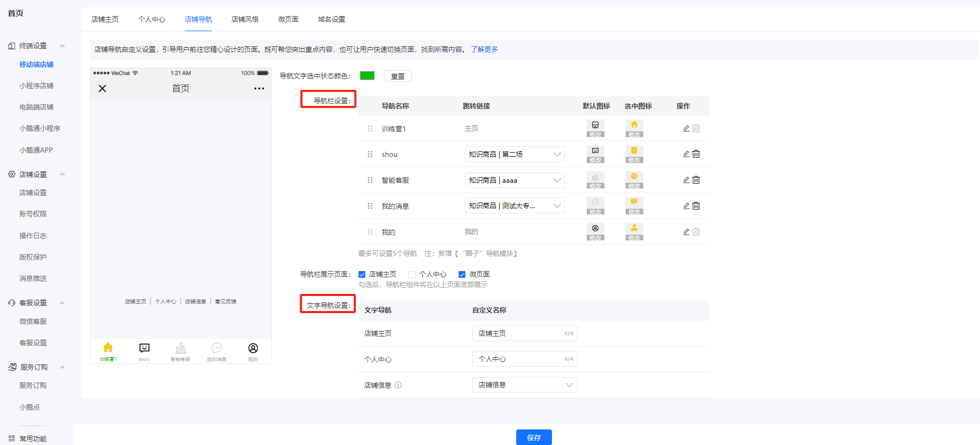Screen dimensions: 980x445
Task: Edit the 智能客服 navigation entry
Action: tap(686, 180)
